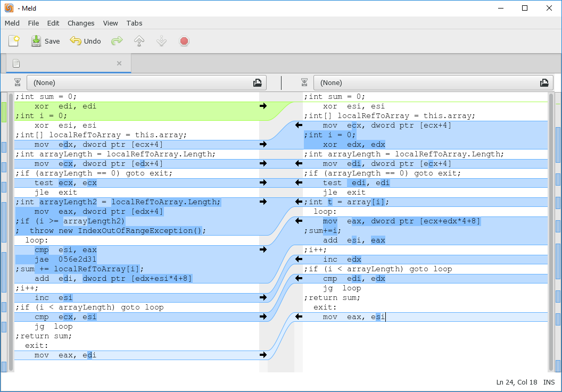
Task: Open the Tabs menu
Action: (135, 23)
